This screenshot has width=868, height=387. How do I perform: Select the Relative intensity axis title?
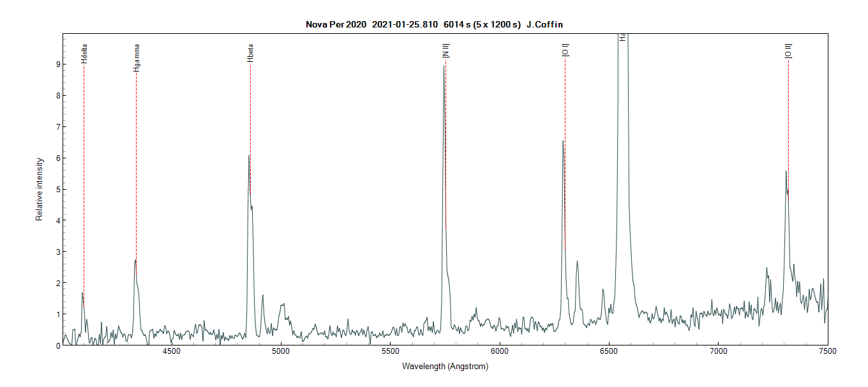click(x=39, y=189)
